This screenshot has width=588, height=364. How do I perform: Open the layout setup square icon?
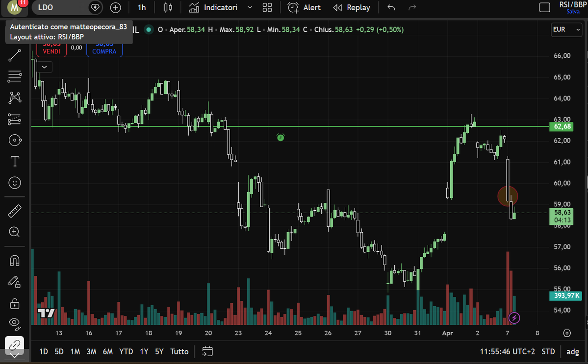(544, 7)
